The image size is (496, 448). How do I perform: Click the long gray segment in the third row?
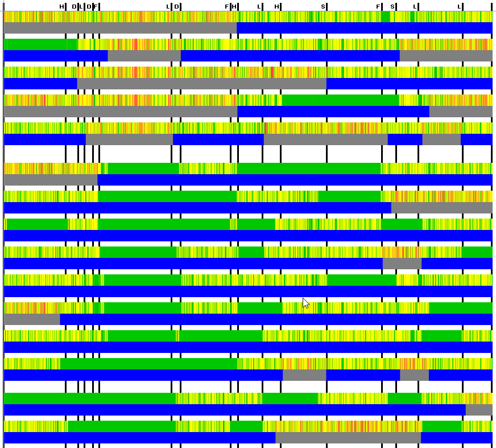coord(202,84)
